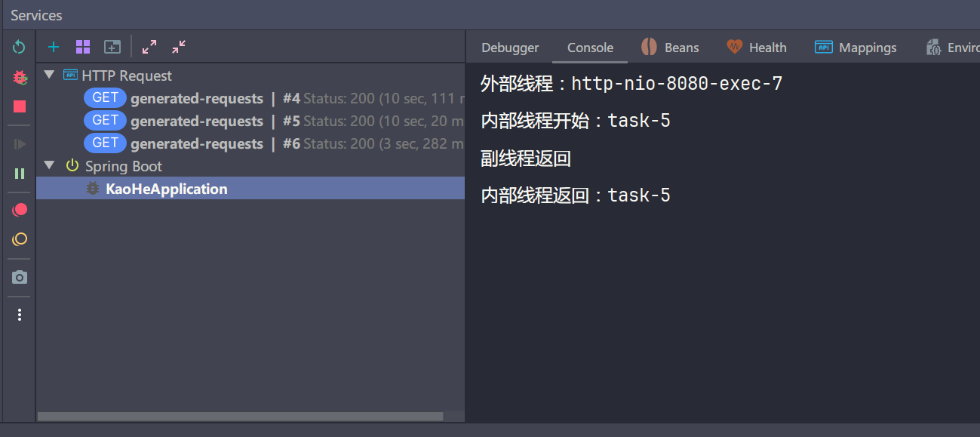The height and width of the screenshot is (437, 980).
Task: Stop the running Spring Boot application
Action: [19, 106]
